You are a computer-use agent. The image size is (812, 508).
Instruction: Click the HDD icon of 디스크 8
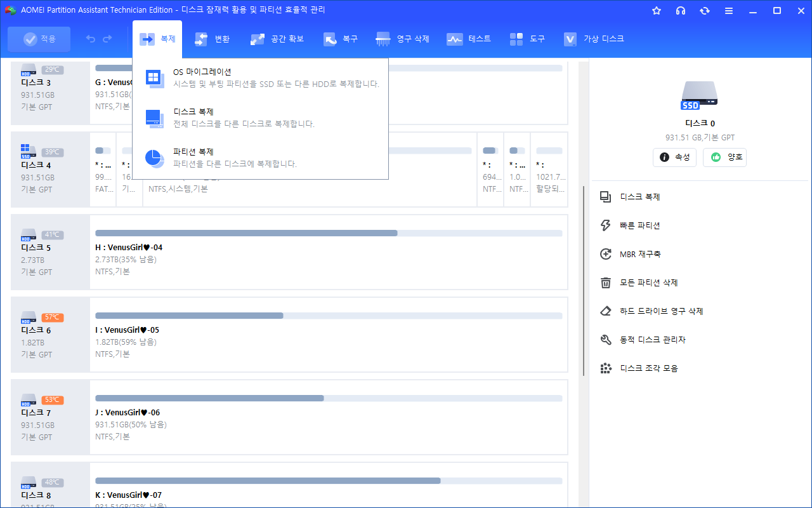29,482
